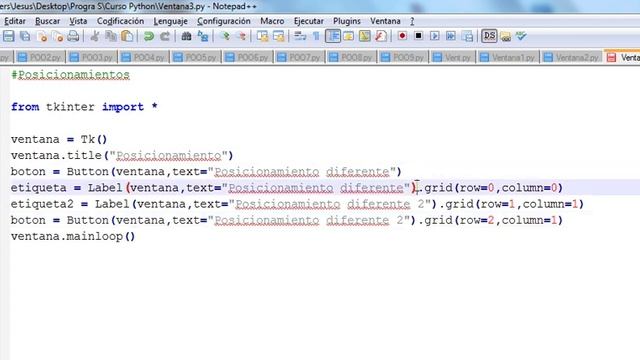
Task: Click the Paste clipboard toolbar icon
Action: 127,36
